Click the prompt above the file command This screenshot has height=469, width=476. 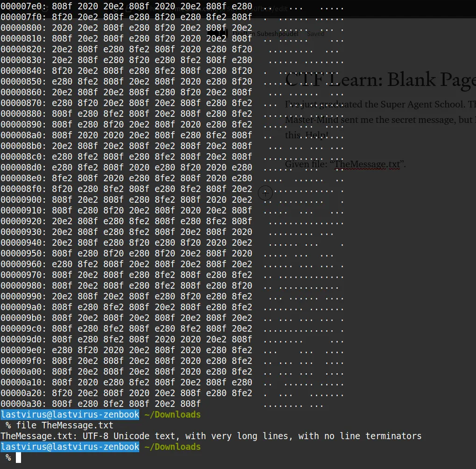point(70,414)
